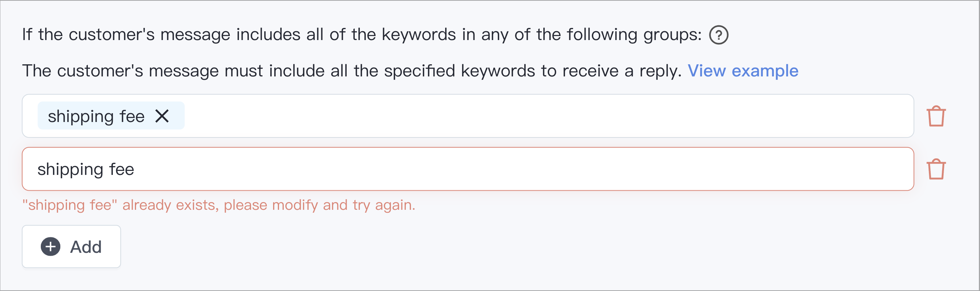
Task: Click the "already exists" error message
Action: click(x=219, y=205)
